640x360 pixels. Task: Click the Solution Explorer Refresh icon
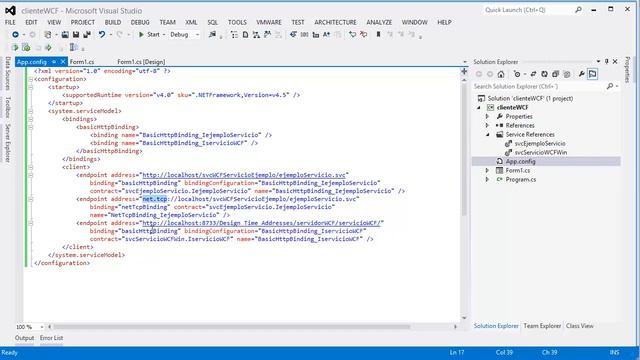[x=544, y=74]
